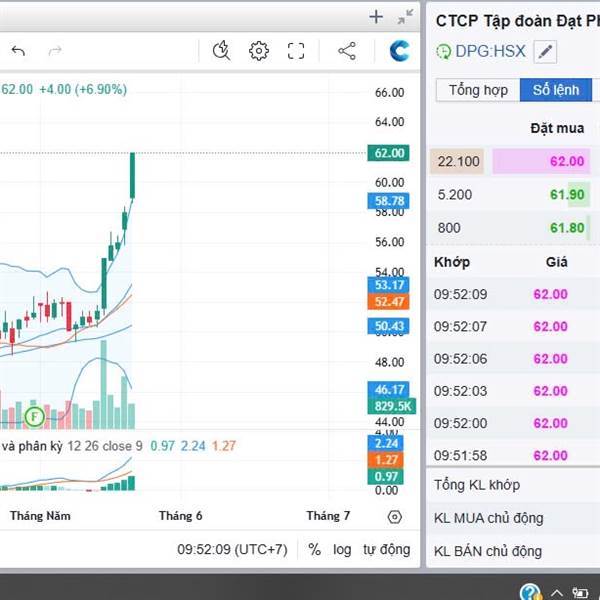Click the Tháng 6 time axis label

180,516
